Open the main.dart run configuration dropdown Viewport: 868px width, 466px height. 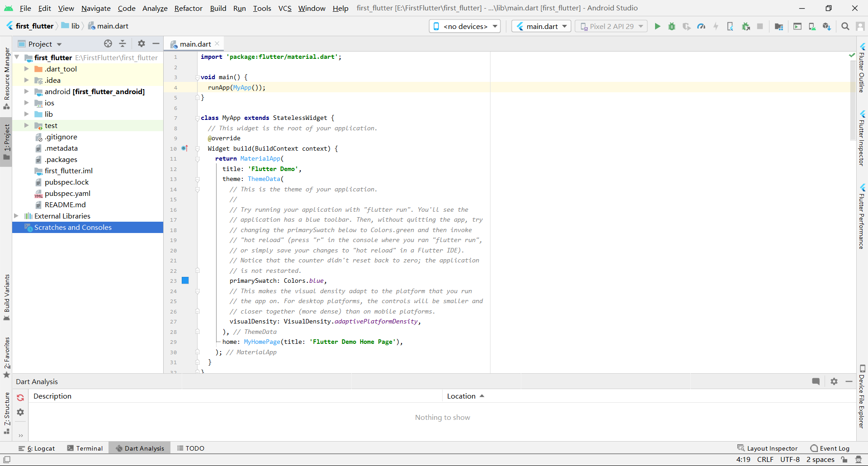pyautogui.click(x=542, y=26)
